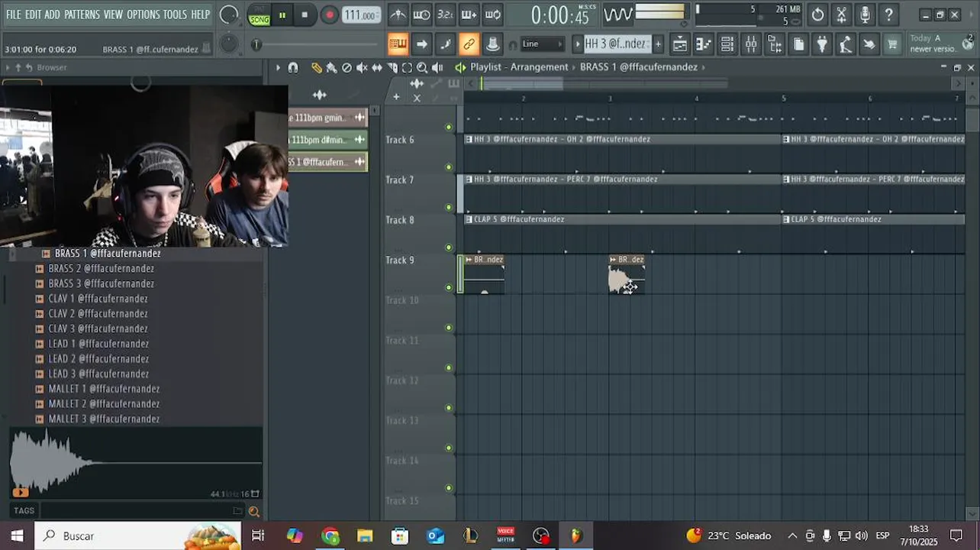The image size is (980, 550).
Task: Select BRASS 2 @fffacufernandez in browser
Action: click(x=102, y=268)
